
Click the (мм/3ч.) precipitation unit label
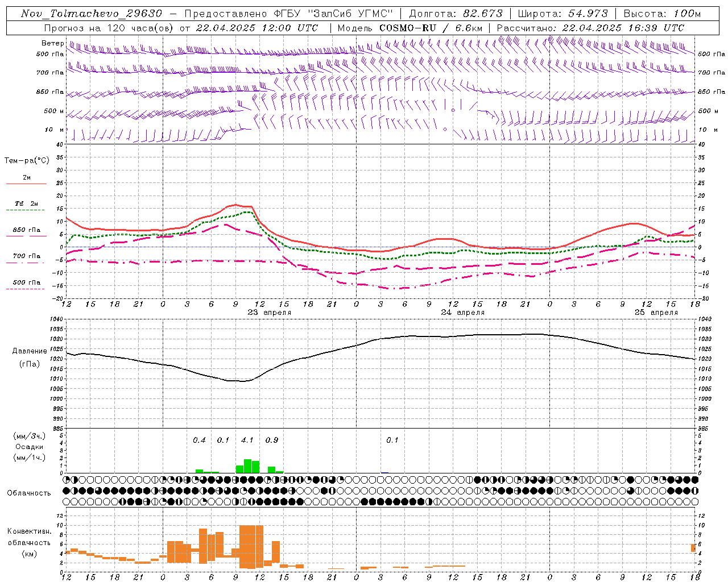(30, 436)
